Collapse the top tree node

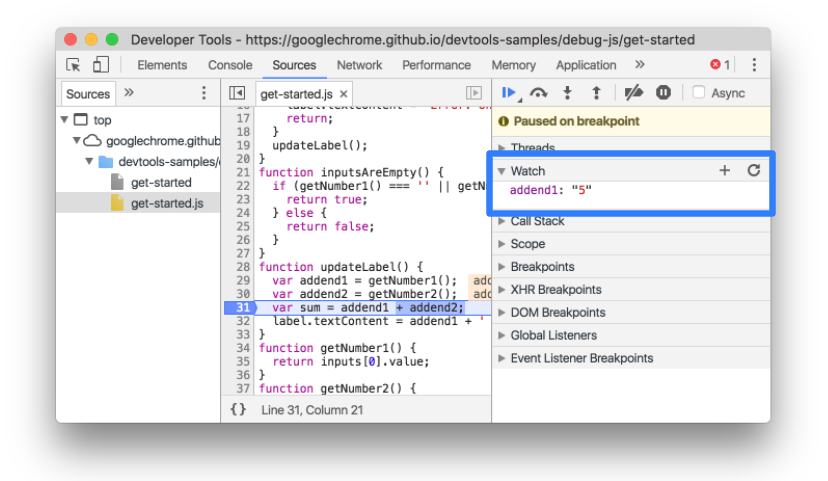click(64, 119)
